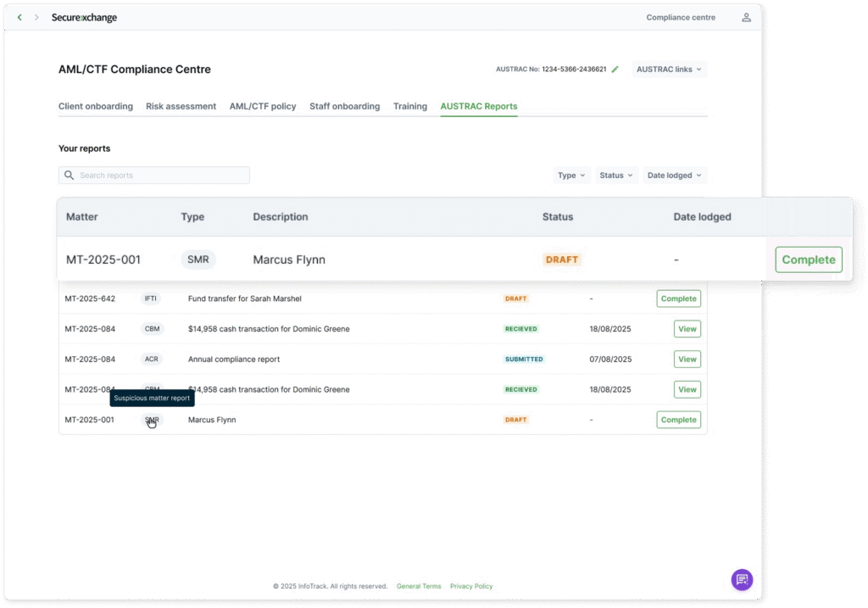Edit AUSTRAC number with pencil icon
Viewport: 868px width, 608px height.
click(615, 70)
